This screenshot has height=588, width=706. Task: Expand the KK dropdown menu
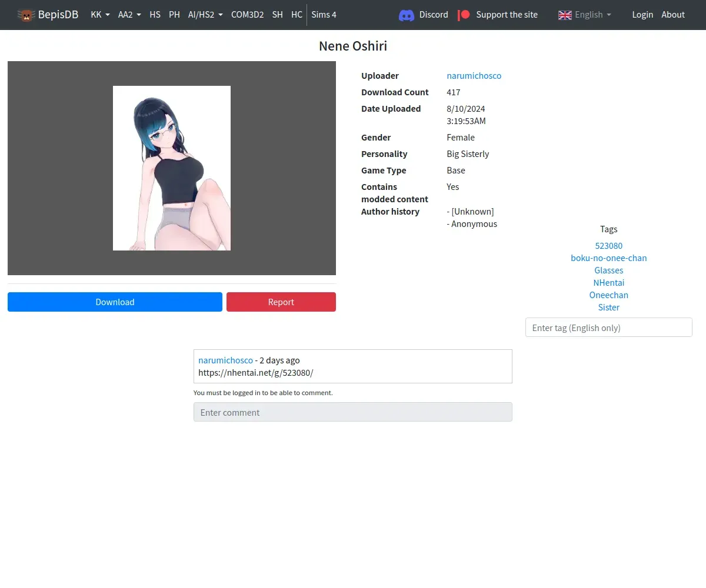pos(100,15)
